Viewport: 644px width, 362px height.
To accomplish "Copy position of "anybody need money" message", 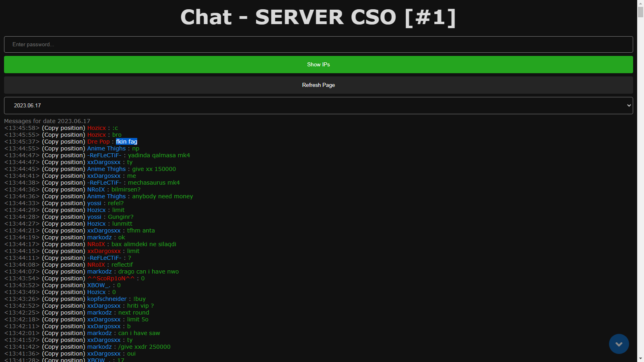I will pos(64,196).
